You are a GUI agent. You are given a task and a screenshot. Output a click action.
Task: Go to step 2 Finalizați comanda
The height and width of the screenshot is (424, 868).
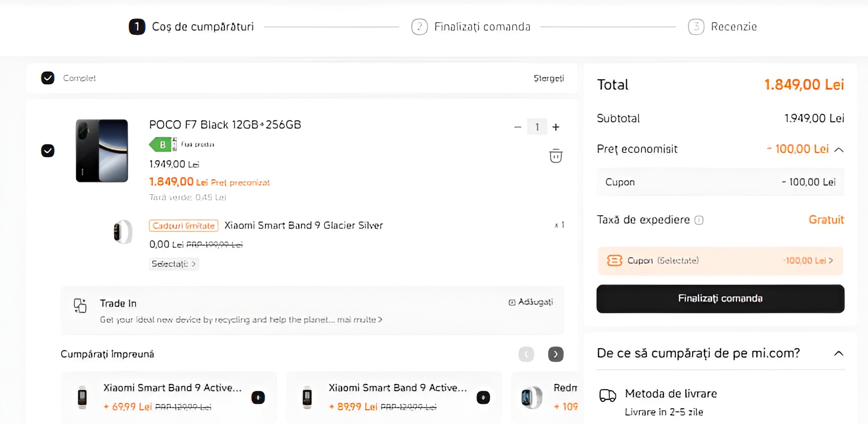[x=471, y=26]
